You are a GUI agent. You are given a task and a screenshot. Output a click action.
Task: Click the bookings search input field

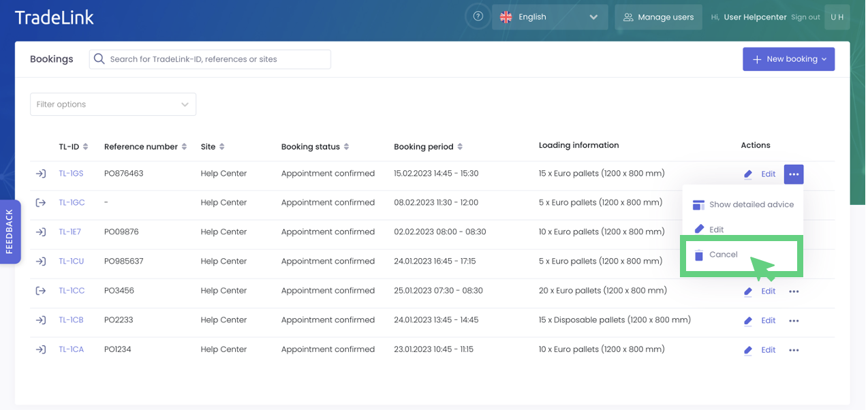218,59
